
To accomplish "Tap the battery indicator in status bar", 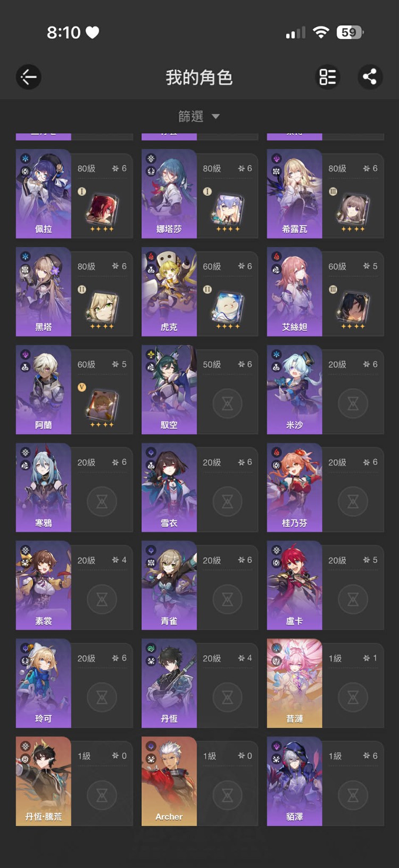I will point(350,32).
